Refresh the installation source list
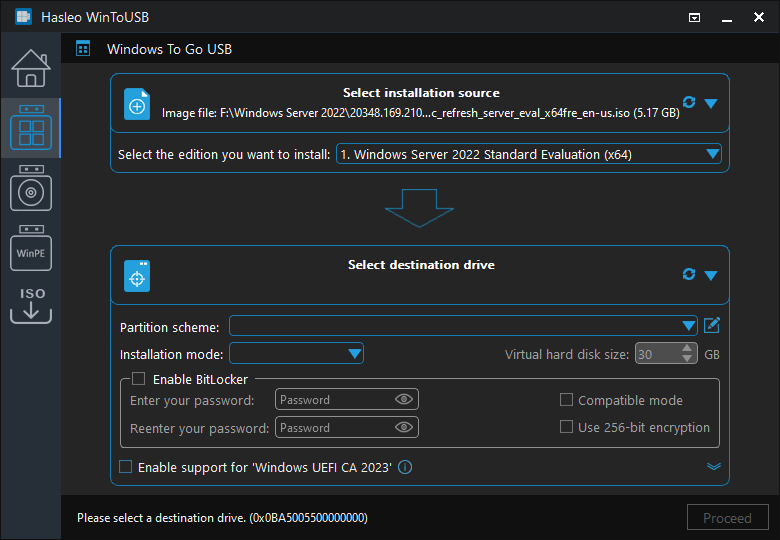Screen dimensions: 780x540 tap(689, 102)
